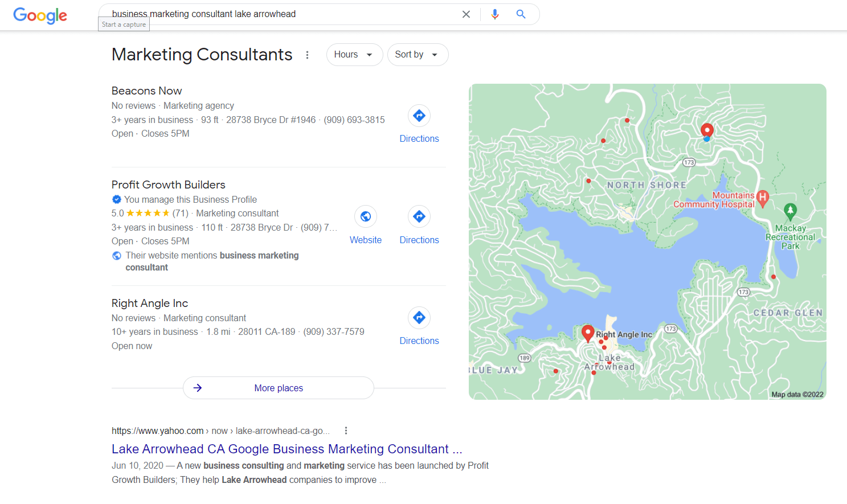Image resolution: width=847 pixels, height=504 pixels.
Task: Open the Sort by dropdown
Action: pos(418,55)
